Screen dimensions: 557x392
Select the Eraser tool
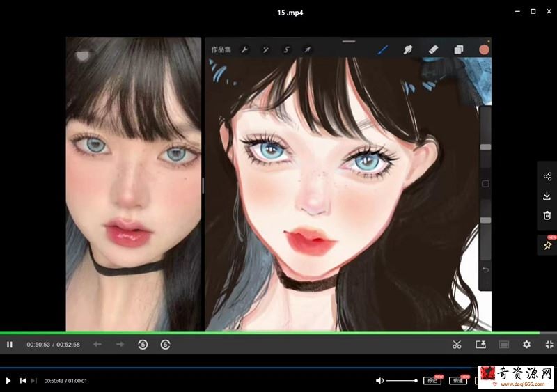click(x=433, y=49)
